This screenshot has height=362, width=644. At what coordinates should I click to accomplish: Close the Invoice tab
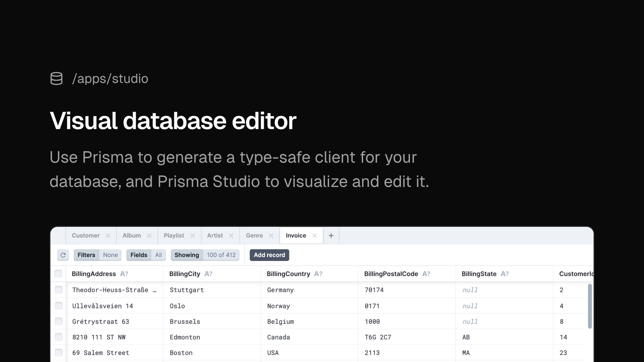click(315, 236)
